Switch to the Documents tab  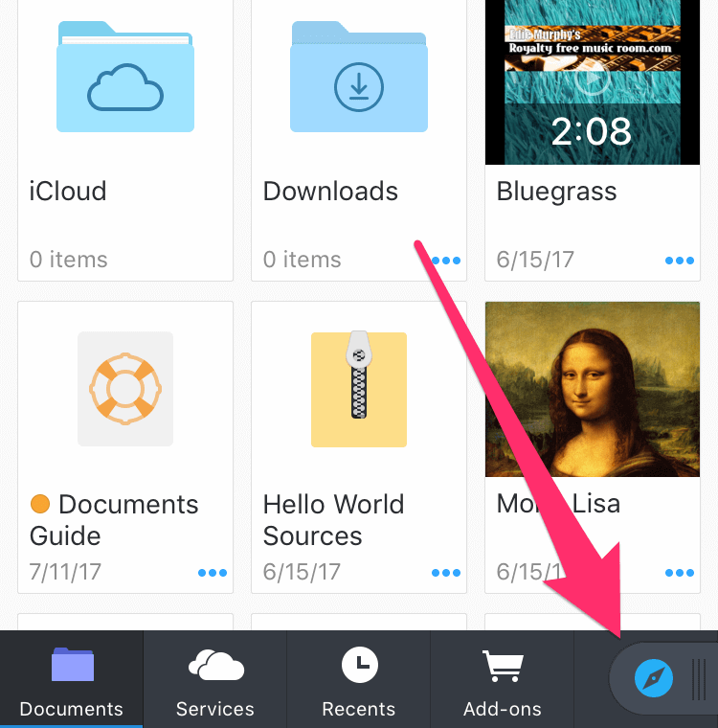[72, 679]
